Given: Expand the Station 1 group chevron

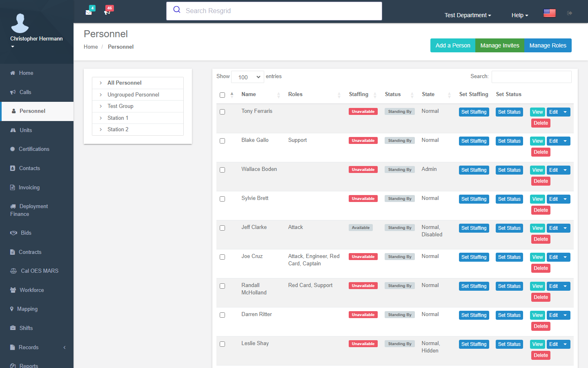Looking at the screenshot, I should pos(100,118).
